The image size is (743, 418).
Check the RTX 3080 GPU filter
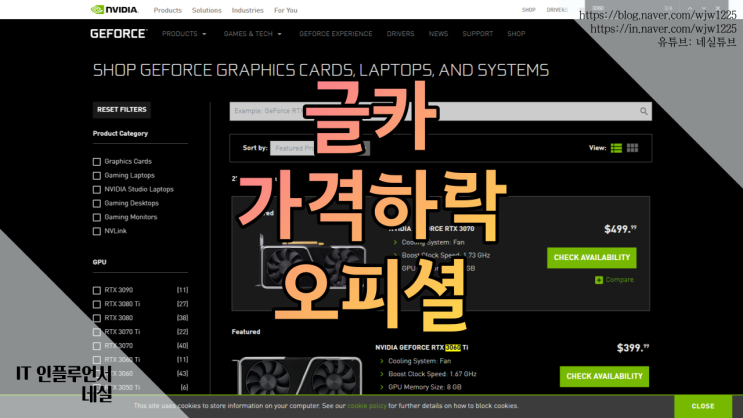click(97, 318)
